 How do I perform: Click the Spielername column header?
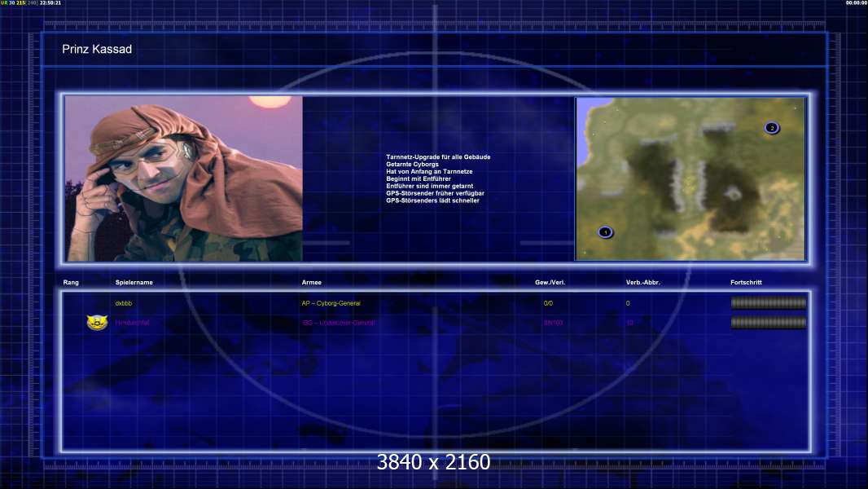tap(134, 283)
